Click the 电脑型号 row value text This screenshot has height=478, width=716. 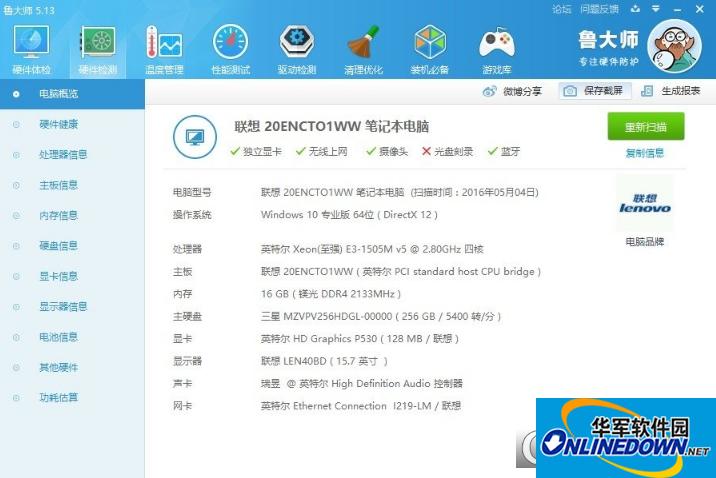400,192
